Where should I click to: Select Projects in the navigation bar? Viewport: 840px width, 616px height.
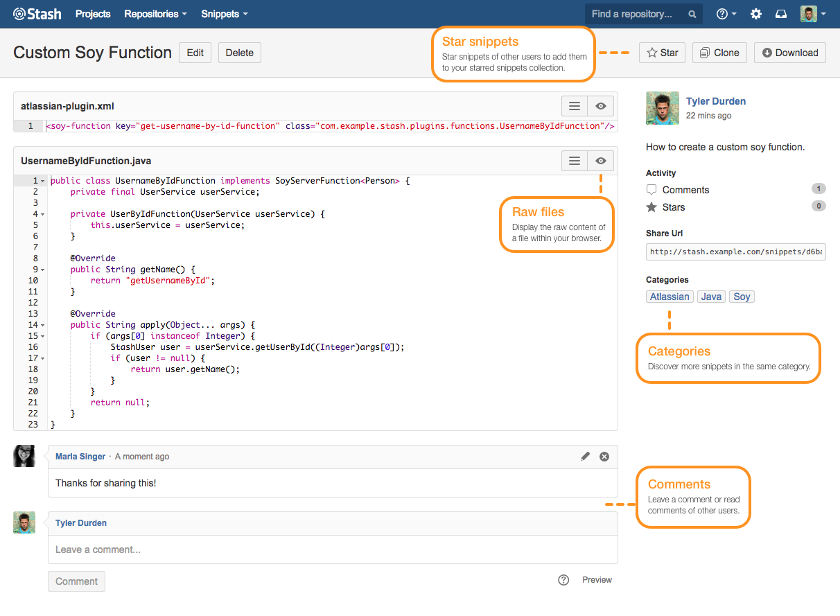[92, 13]
